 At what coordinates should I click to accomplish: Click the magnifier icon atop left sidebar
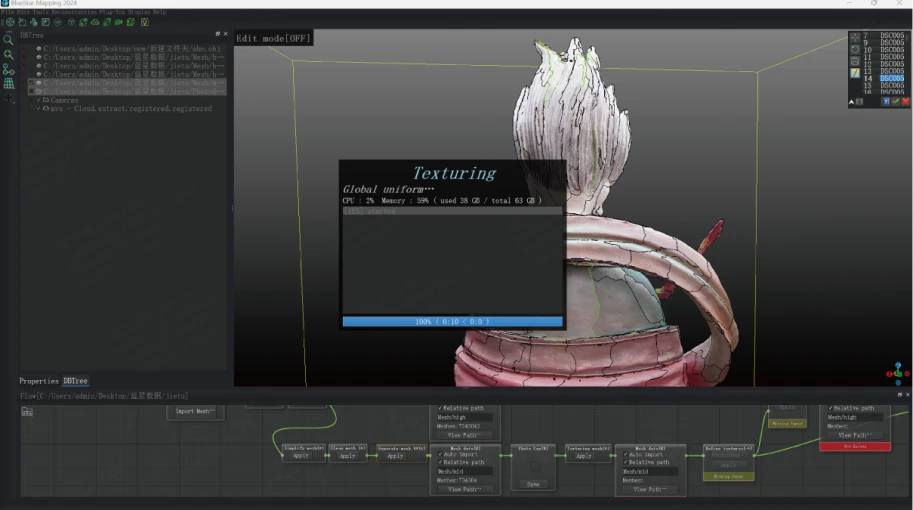point(8,40)
